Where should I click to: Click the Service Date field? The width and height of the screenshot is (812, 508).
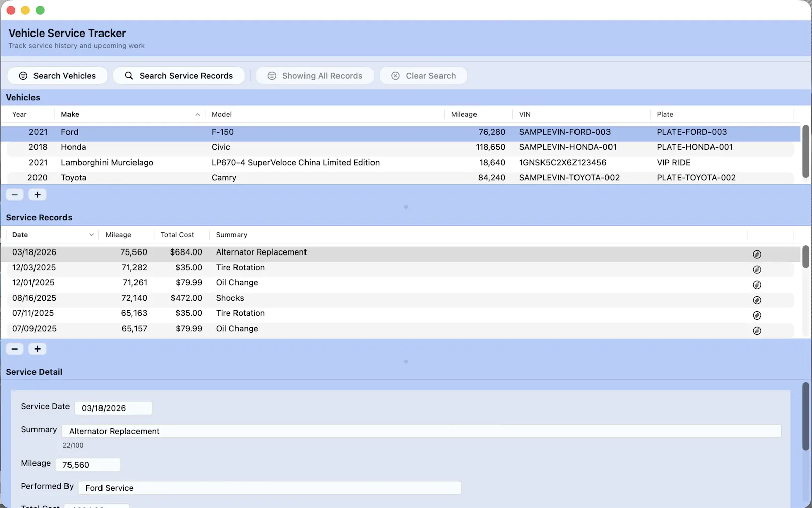(113, 408)
